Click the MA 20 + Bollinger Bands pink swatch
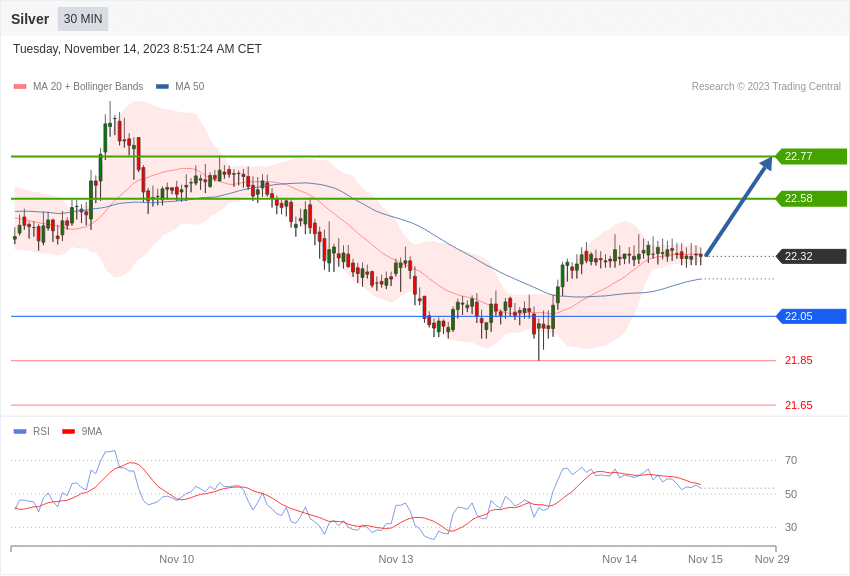This screenshot has height=576, width=850. click(x=20, y=87)
